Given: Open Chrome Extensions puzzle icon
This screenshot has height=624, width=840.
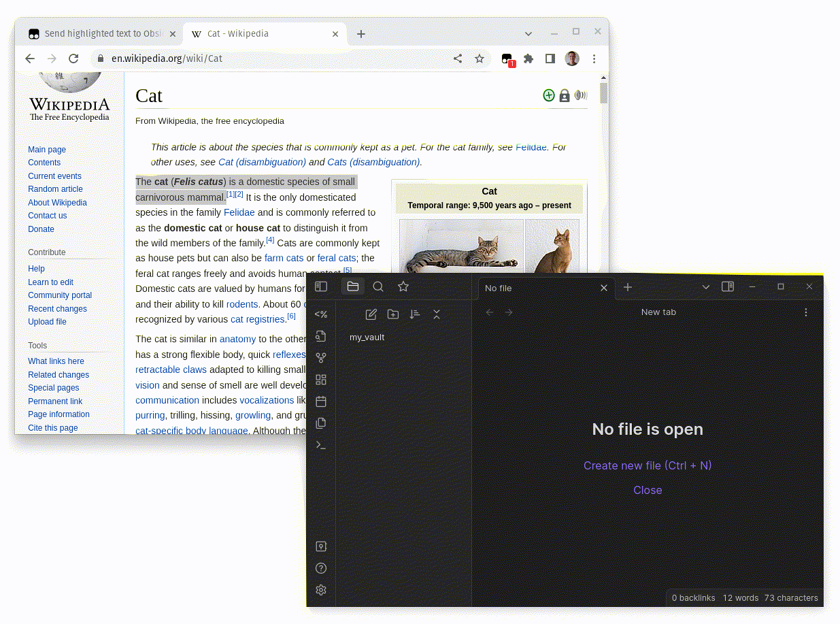Looking at the screenshot, I should [528, 59].
